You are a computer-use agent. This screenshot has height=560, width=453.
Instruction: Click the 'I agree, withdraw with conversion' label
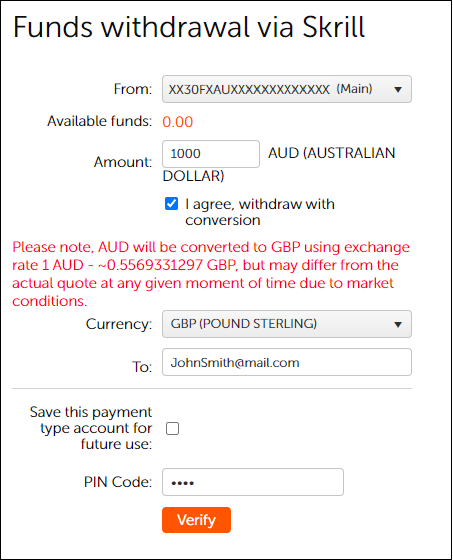(260, 212)
